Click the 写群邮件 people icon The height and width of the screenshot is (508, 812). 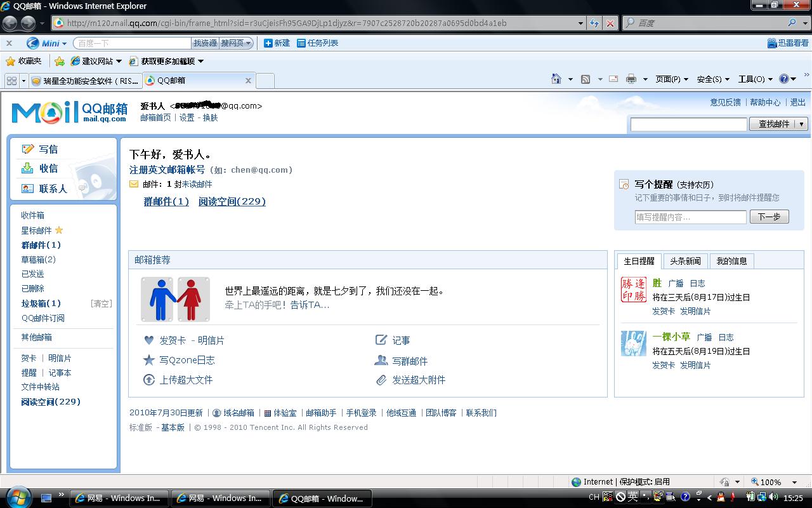tap(381, 360)
